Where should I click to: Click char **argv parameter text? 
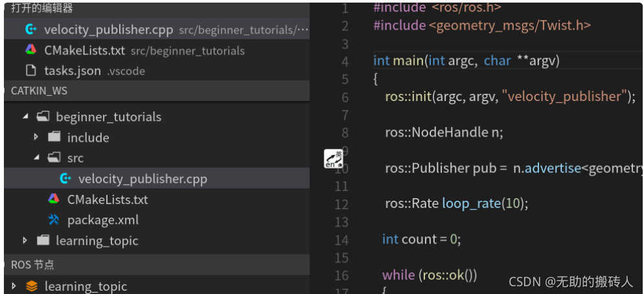(x=519, y=61)
